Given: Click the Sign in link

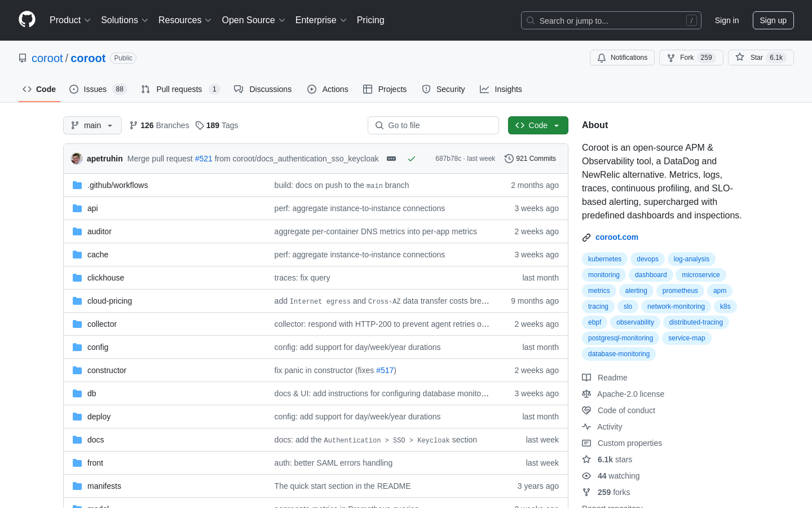Looking at the screenshot, I should tap(727, 20).
